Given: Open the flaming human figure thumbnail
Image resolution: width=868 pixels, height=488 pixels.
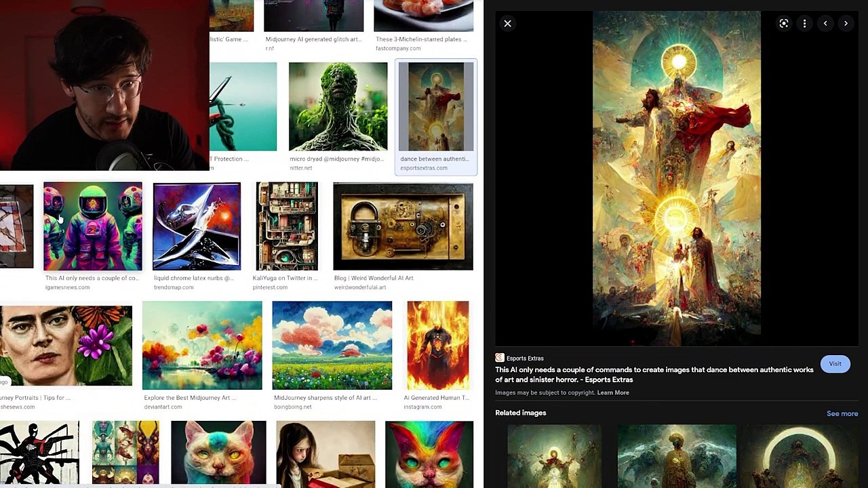Looking at the screenshot, I should pyautogui.click(x=437, y=346).
